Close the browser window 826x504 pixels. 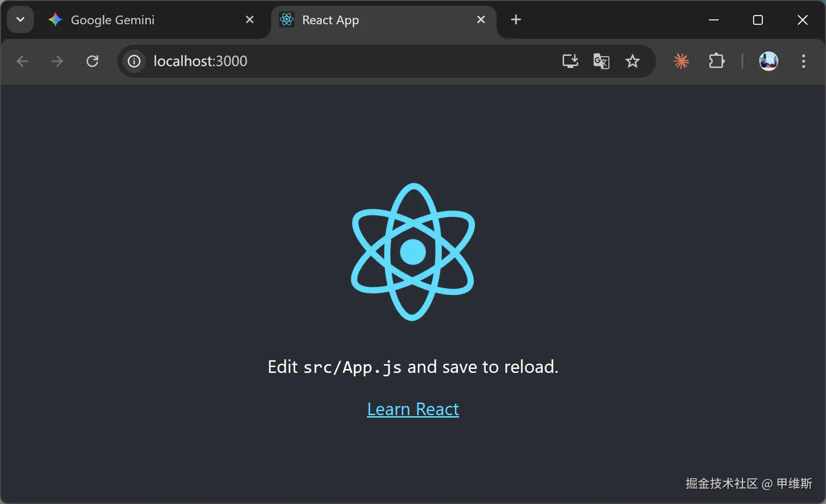pos(803,20)
